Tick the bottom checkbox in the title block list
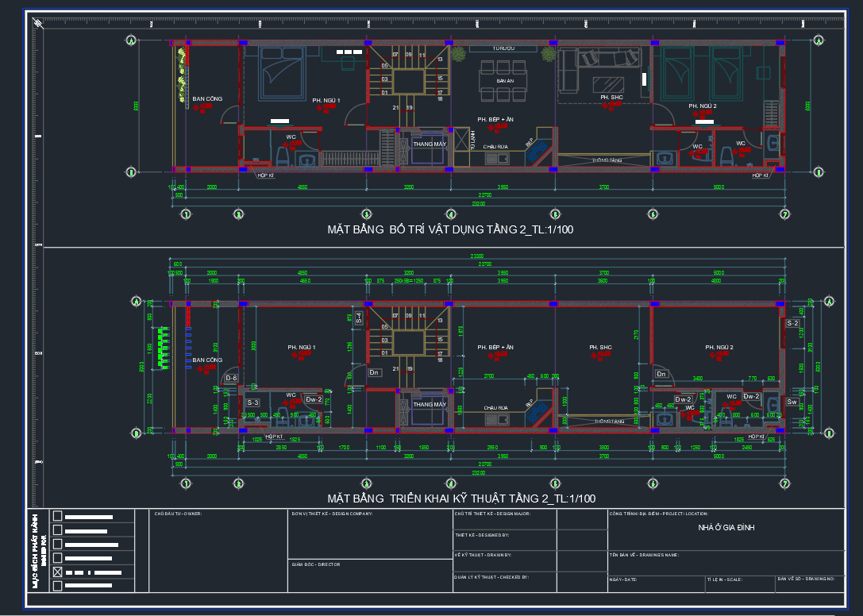Image resolution: width=863 pixels, height=616 pixels. click(57, 586)
